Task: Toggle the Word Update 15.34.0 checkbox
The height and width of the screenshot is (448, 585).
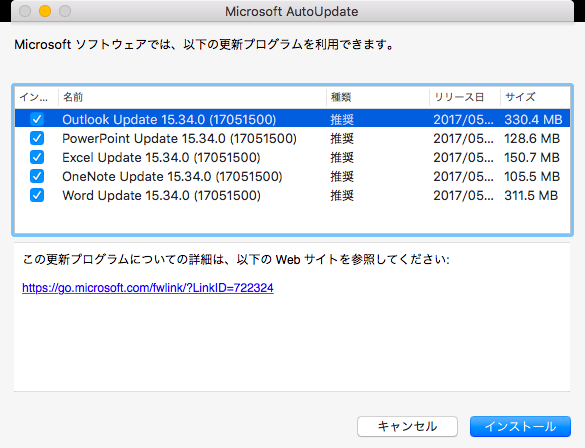Action: 37,195
